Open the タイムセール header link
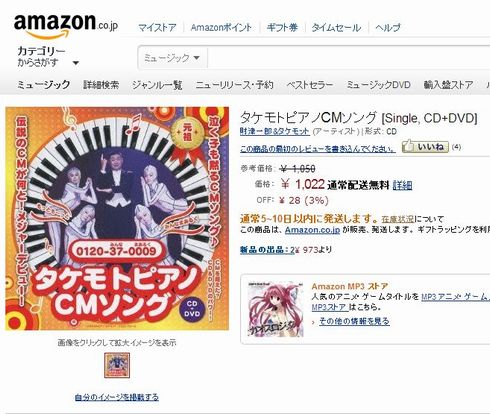This screenshot has width=490, height=414. 336,28
